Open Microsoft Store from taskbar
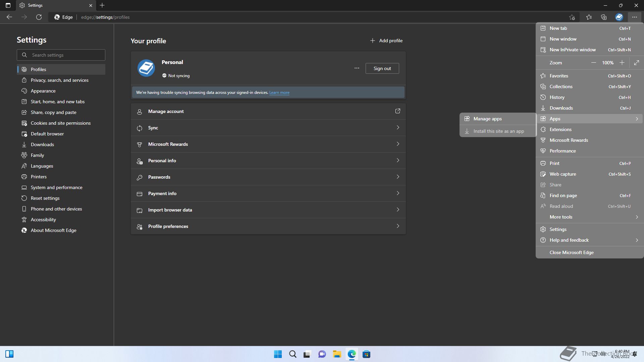 pyautogui.click(x=366, y=354)
